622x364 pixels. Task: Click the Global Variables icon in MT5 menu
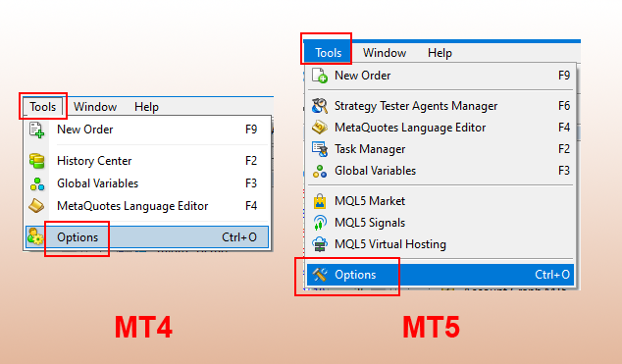(320, 171)
